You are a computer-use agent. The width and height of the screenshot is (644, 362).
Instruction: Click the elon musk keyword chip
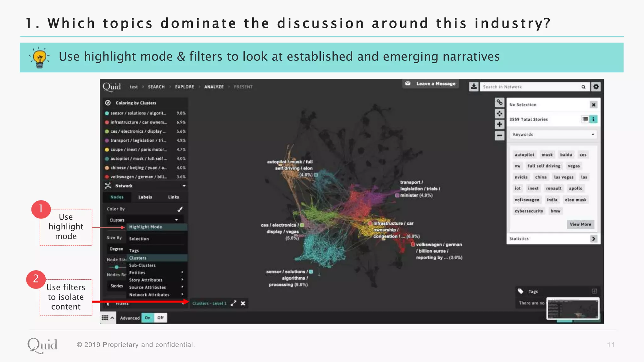click(575, 200)
